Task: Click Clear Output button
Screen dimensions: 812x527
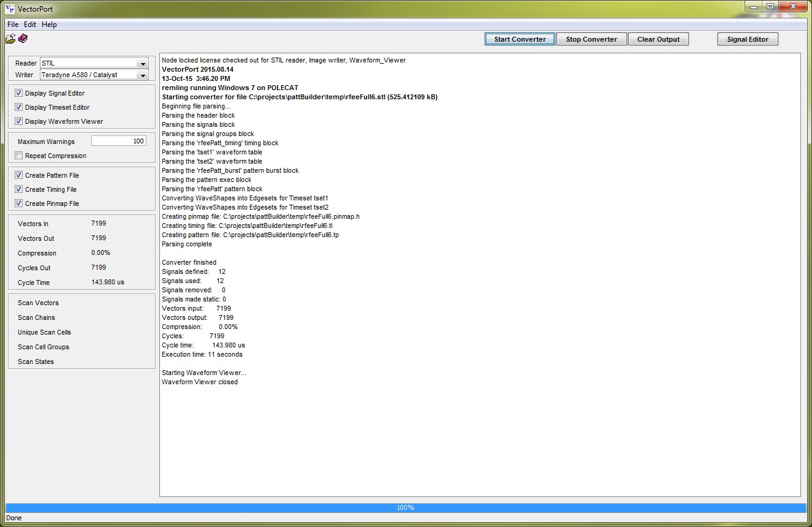Action: (x=658, y=39)
